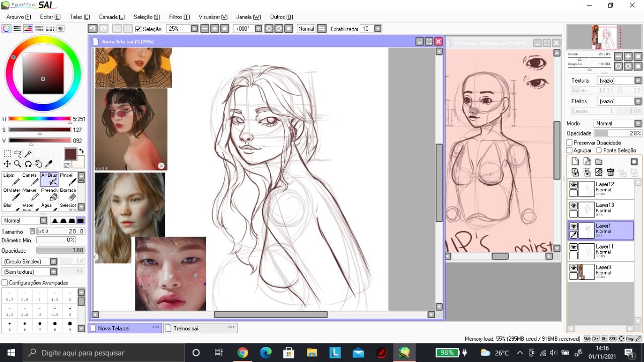This screenshot has height=362, width=644.
Task: Choose the magic wand tool
Action: click(x=28, y=154)
